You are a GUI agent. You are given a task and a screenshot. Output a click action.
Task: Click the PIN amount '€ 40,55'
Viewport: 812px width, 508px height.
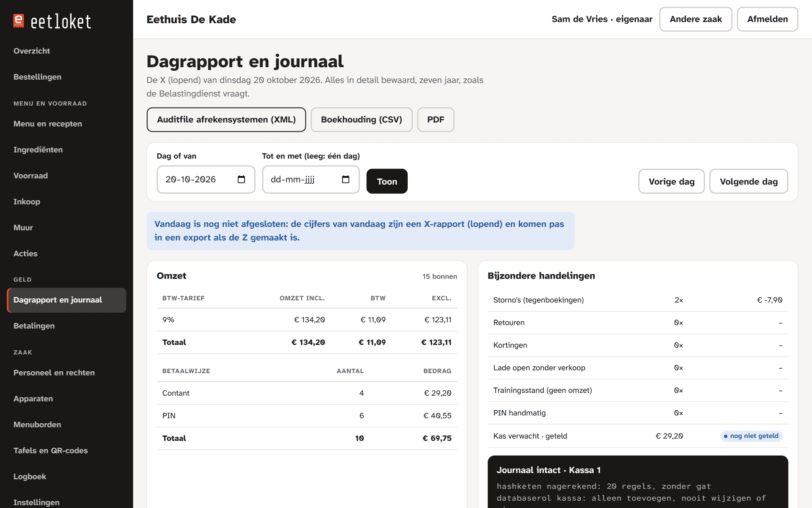click(x=437, y=416)
